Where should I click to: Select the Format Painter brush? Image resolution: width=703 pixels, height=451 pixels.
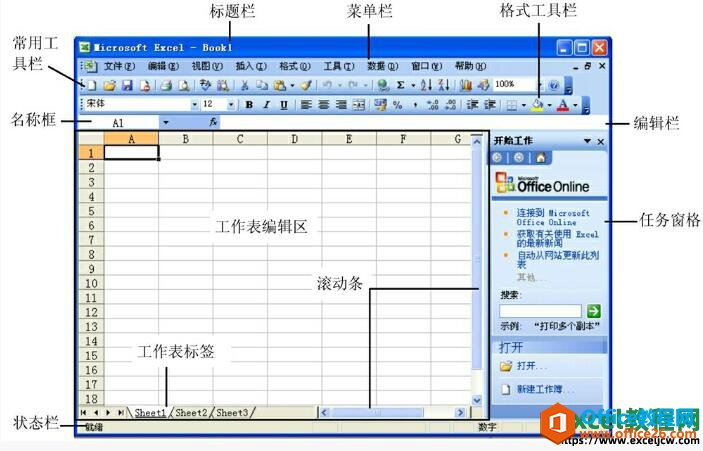[306, 85]
